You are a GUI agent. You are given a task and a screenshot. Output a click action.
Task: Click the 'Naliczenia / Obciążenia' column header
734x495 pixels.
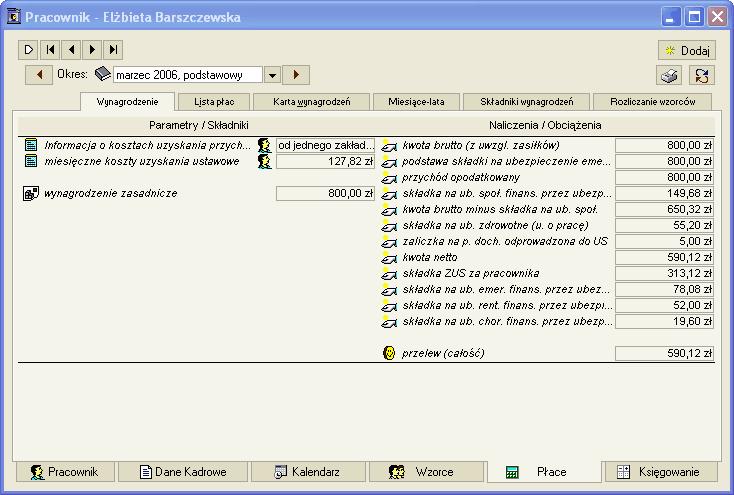point(545,125)
